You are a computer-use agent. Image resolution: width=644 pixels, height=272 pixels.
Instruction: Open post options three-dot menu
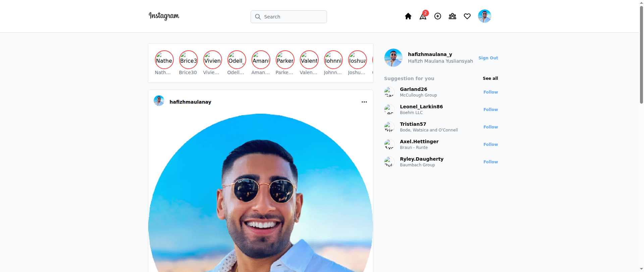[x=364, y=102]
